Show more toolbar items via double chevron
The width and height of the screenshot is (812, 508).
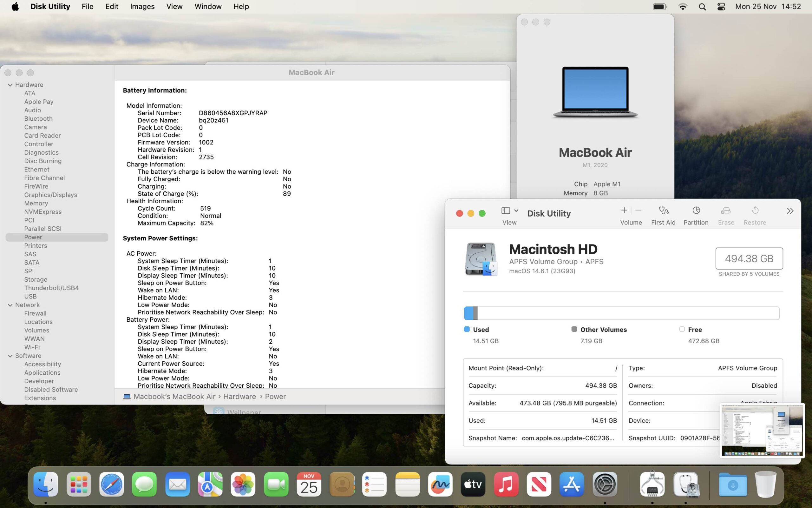click(x=790, y=211)
